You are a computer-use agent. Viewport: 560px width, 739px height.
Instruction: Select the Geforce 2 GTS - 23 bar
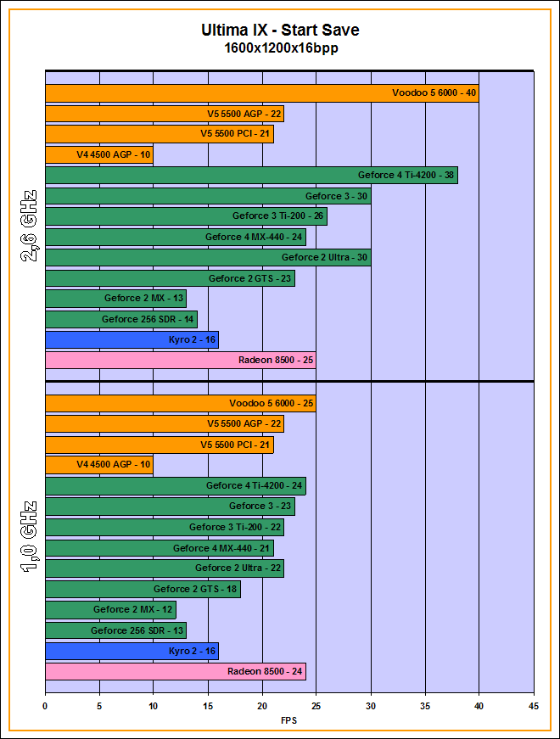(x=170, y=278)
